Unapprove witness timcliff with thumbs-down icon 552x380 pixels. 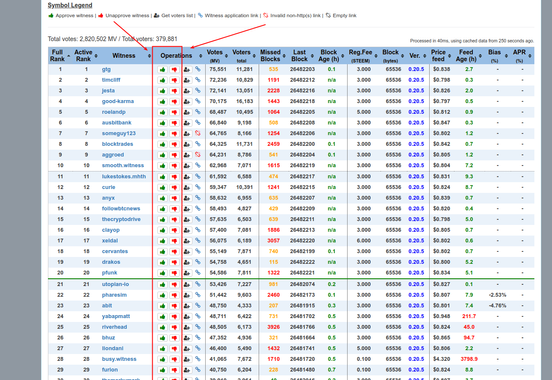[174, 80]
